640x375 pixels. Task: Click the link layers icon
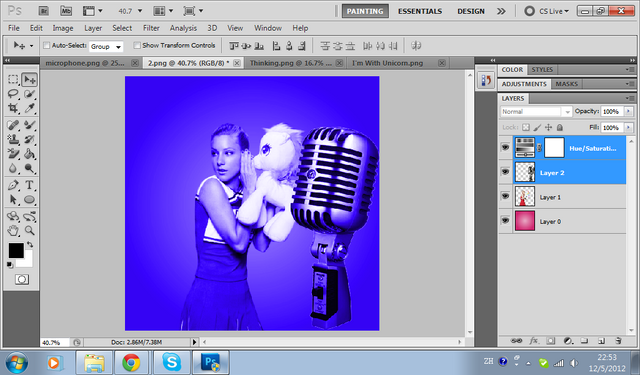point(516,341)
